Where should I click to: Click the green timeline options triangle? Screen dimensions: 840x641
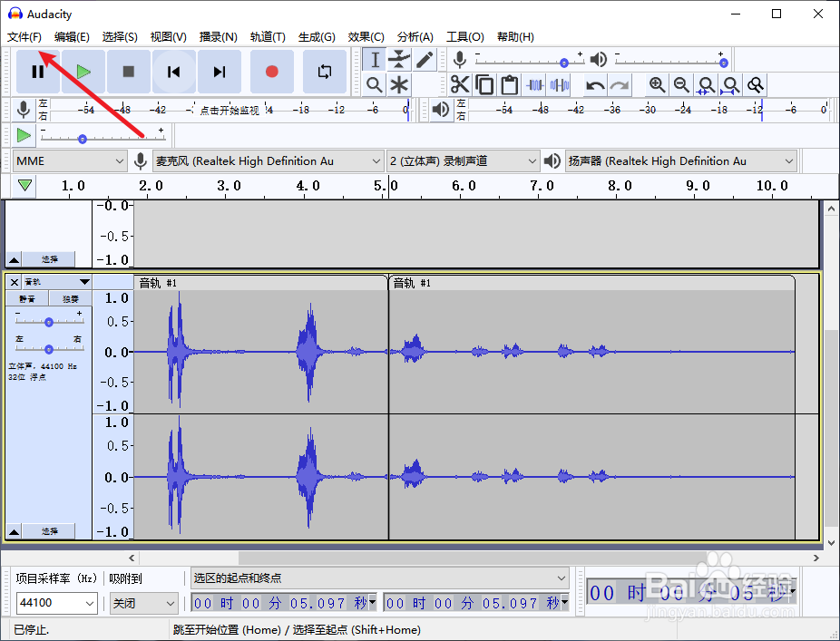coord(24,186)
